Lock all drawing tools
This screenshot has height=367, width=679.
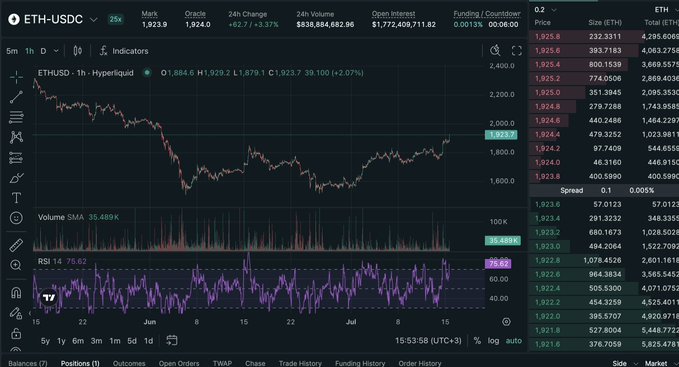click(16, 333)
